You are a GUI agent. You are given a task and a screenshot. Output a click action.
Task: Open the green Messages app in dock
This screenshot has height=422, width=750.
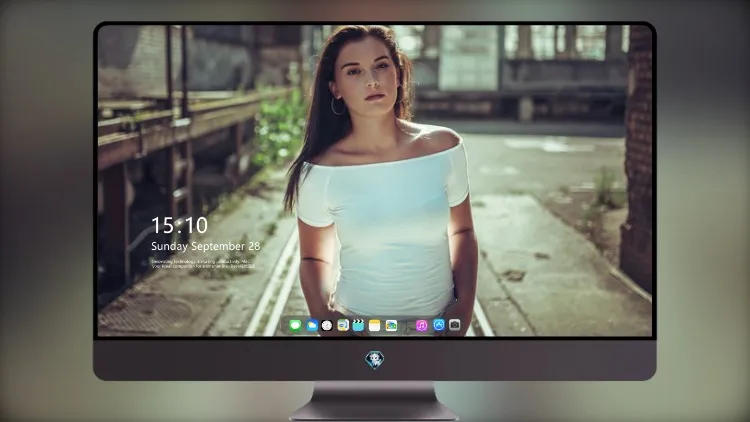295,326
